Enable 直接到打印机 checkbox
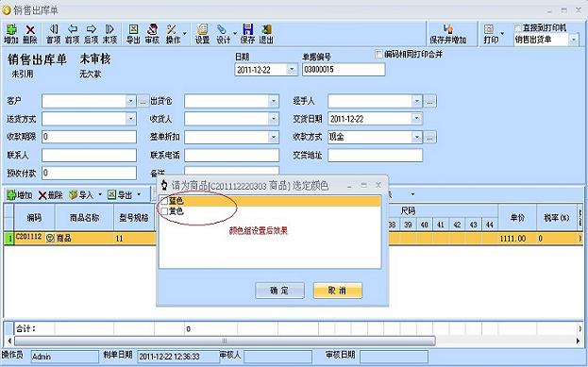 click(517, 27)
